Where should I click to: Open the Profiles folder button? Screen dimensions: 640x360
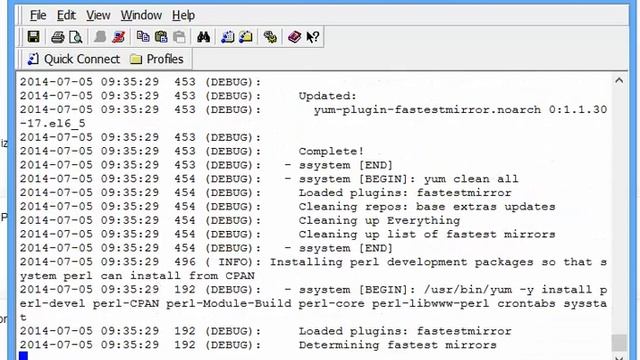157,59
